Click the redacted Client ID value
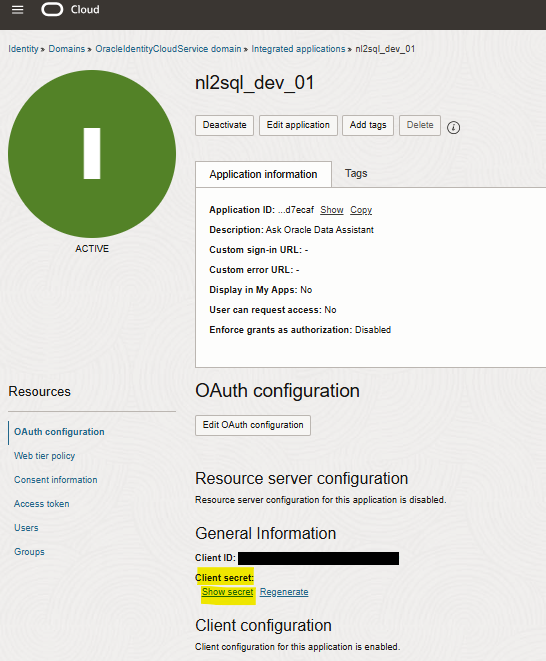This screenshot has width=546, height=661. [318, 558]
